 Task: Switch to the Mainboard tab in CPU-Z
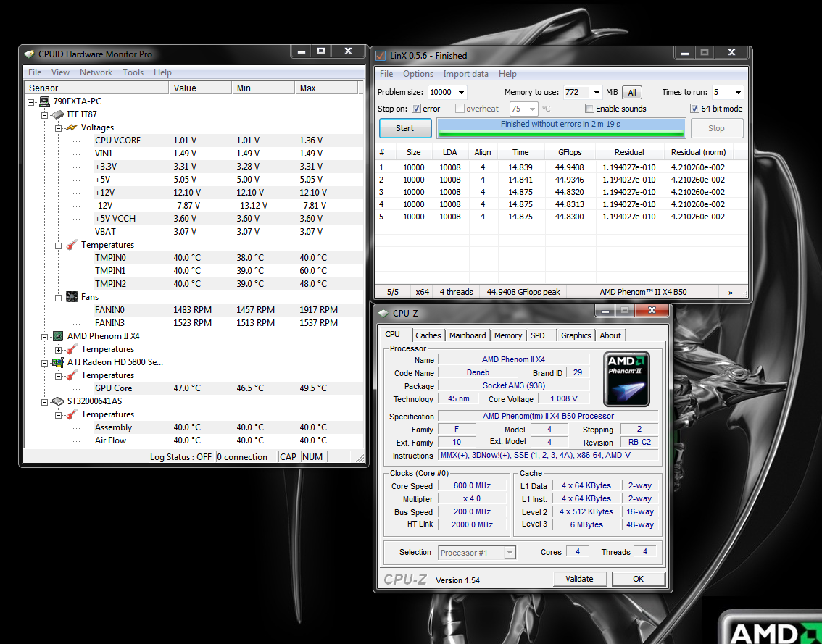[468, 335]
